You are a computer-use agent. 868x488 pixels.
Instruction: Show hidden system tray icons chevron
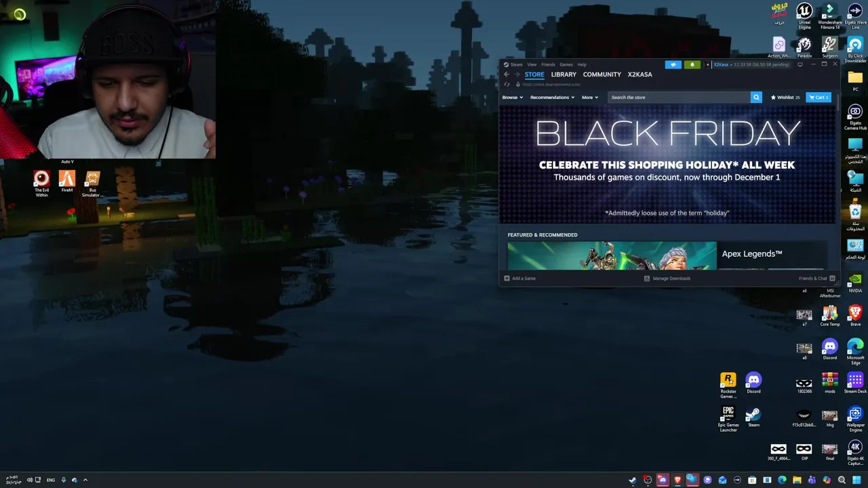pyautogui.click(x=85, y=480)
